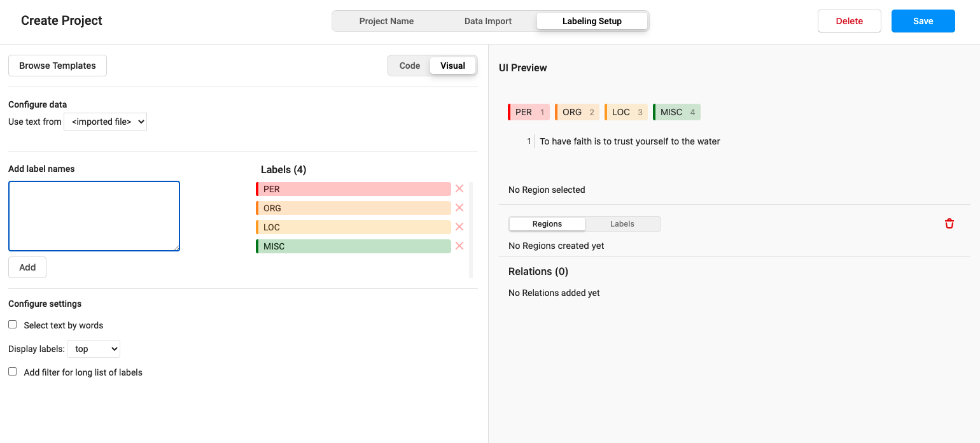
Task: Click the 'UI Preview' heading
Action: pyautogui.click(x=523, y=67)
